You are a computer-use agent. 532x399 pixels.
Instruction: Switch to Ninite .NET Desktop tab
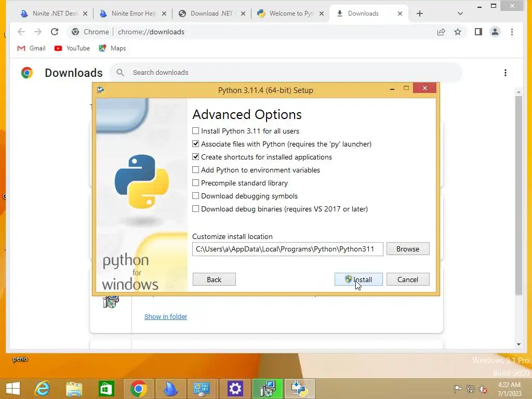[54, 14]
